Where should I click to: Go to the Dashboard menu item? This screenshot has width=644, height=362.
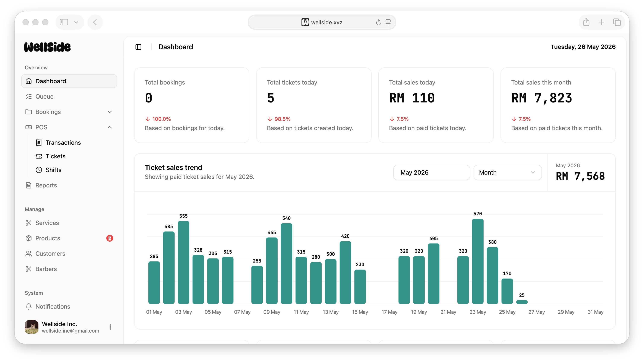point(69,81)
